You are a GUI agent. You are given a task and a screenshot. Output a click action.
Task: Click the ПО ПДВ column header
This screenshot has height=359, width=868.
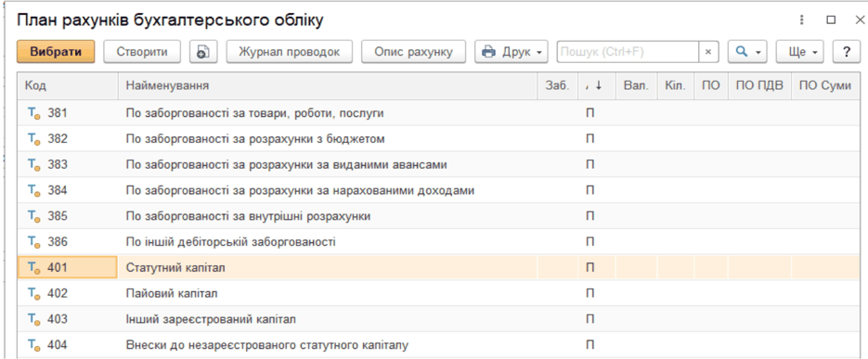point(759,86)
